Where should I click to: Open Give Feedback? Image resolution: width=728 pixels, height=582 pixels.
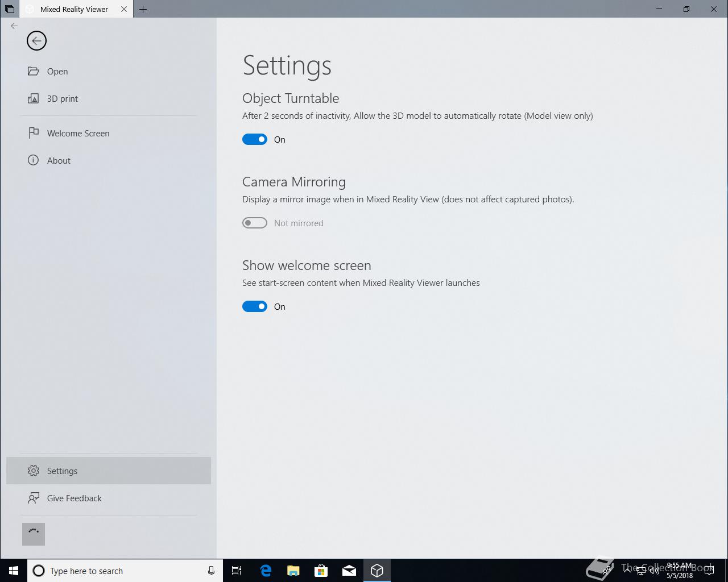(109, 498)
